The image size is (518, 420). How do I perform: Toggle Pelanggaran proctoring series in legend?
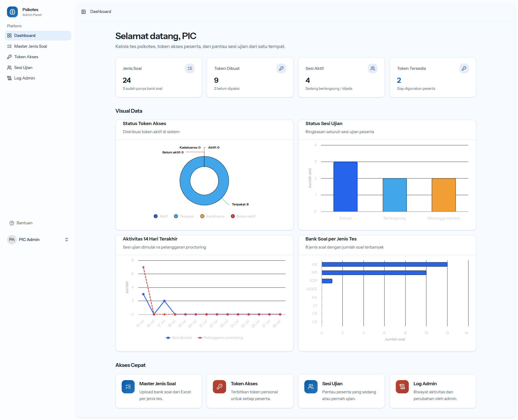[x=220, y=338]
